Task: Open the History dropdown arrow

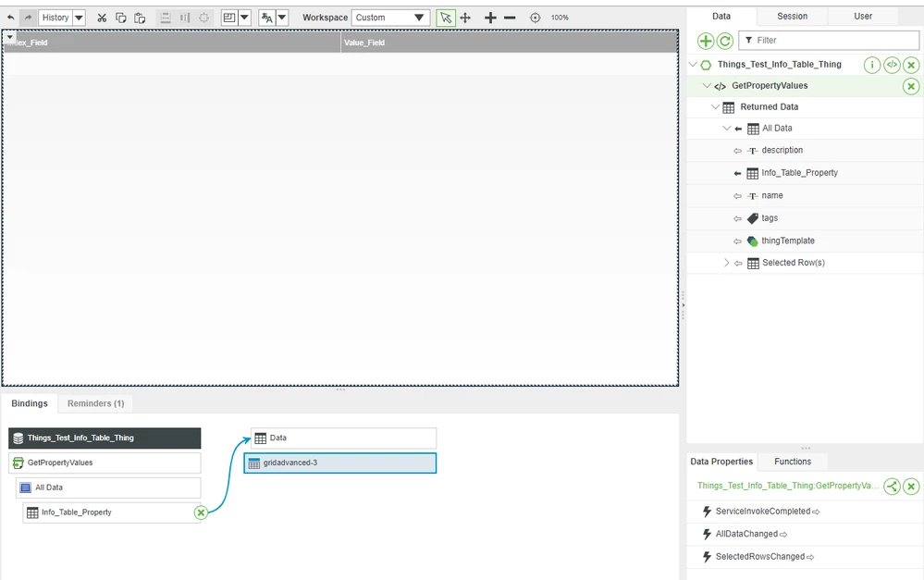Action: coord(79,18)
